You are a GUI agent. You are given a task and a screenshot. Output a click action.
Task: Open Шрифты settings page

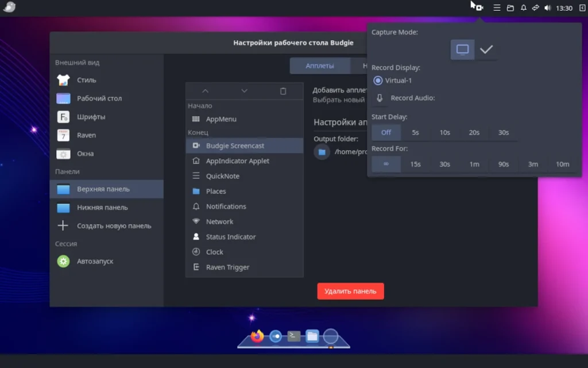tap(106, 117)
